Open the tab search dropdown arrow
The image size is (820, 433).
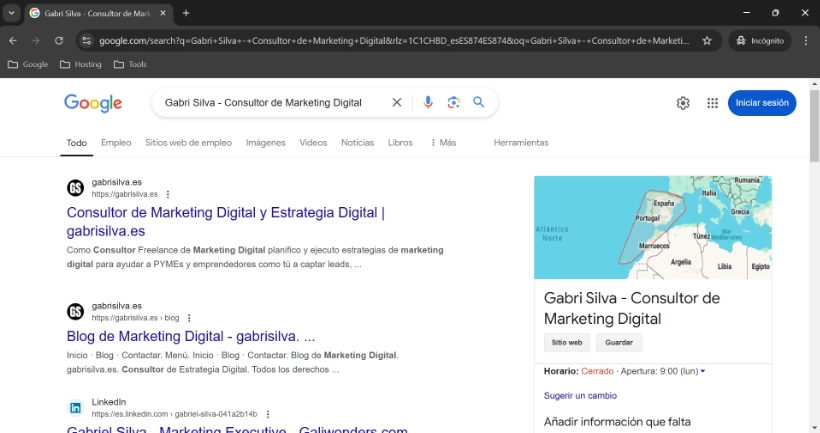(x=12, y=13)
